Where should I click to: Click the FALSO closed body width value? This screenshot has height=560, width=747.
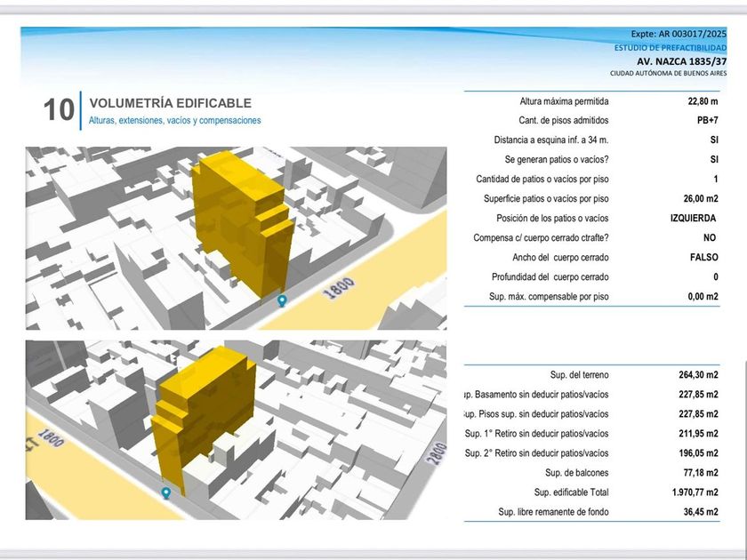pos(703,258)
